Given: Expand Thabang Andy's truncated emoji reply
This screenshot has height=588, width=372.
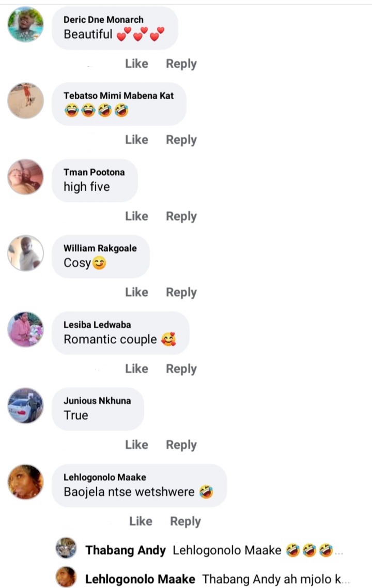Looking at the screenshot, I should (339, 551).
